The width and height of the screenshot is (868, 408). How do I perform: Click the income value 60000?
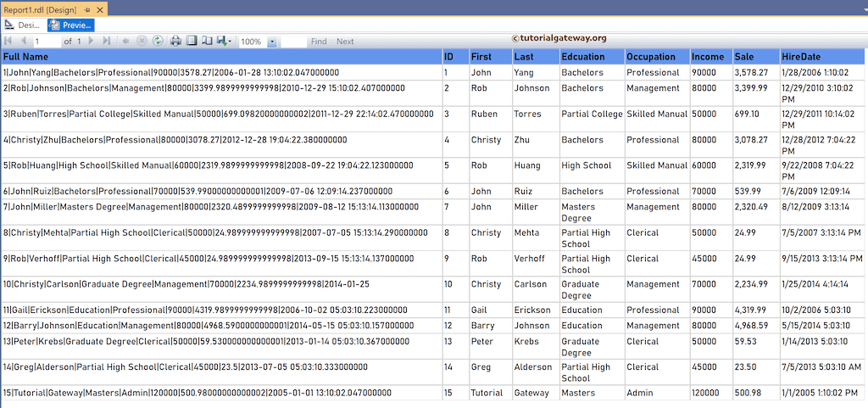point(711,170)
